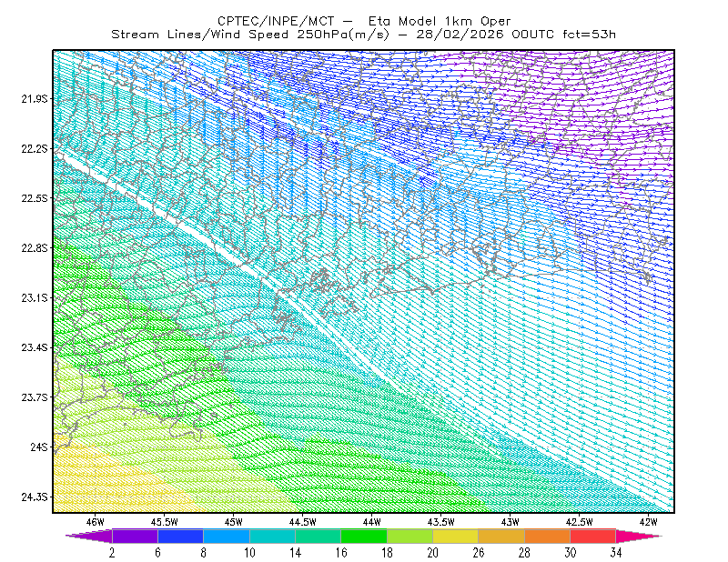Viewport: 728px width, 562px height.
Task: Click the red 30–34 legend swatch
Action: point(593,536)
